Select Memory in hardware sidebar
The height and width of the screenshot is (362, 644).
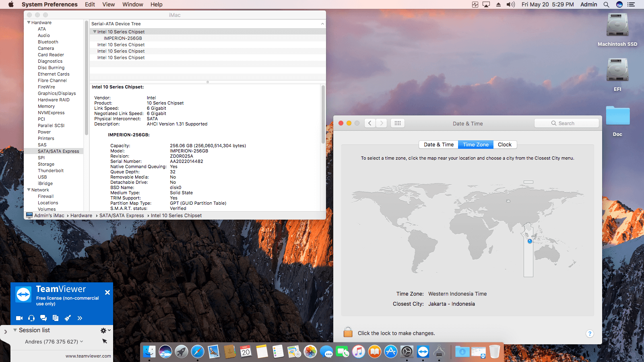tap(46, 106)
